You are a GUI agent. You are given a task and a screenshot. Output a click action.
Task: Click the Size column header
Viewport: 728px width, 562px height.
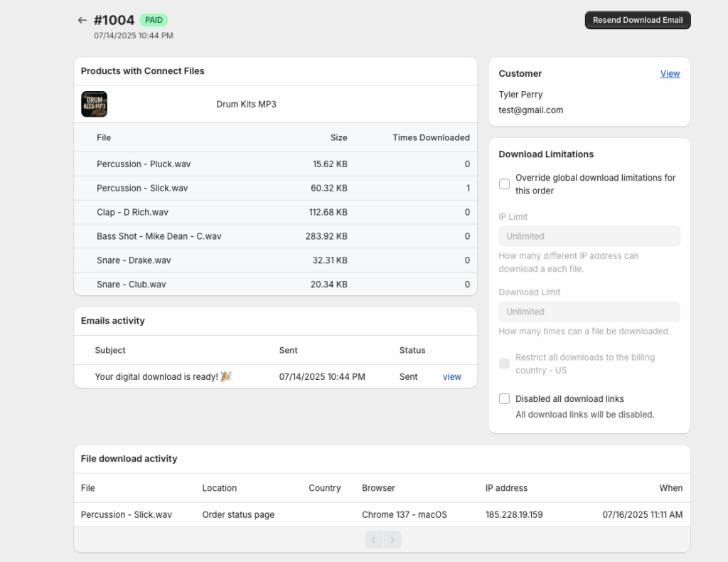[x=338, y=137]
